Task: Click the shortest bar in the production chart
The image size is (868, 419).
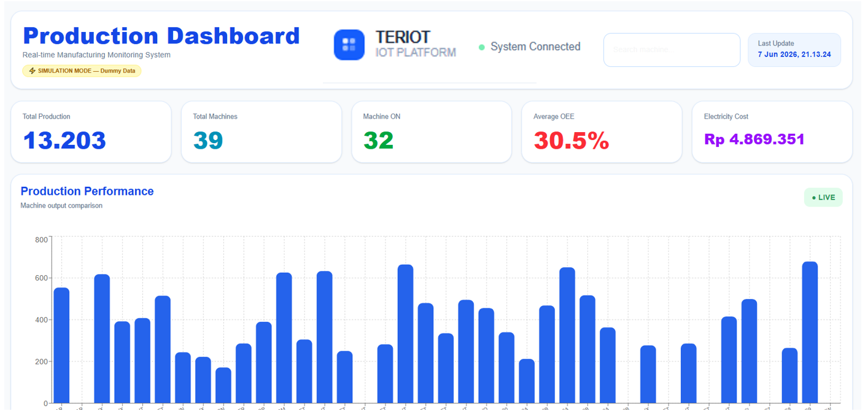Action: point(223,385)
